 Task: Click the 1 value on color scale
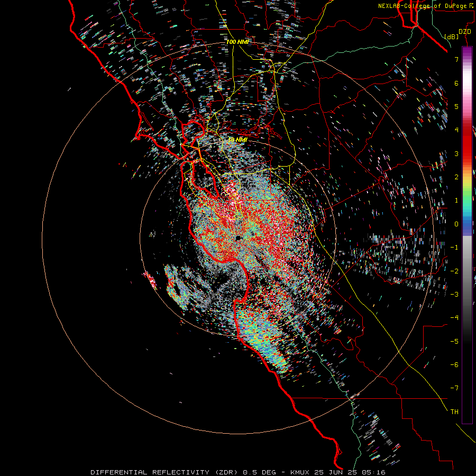click(x=456, y=200)
